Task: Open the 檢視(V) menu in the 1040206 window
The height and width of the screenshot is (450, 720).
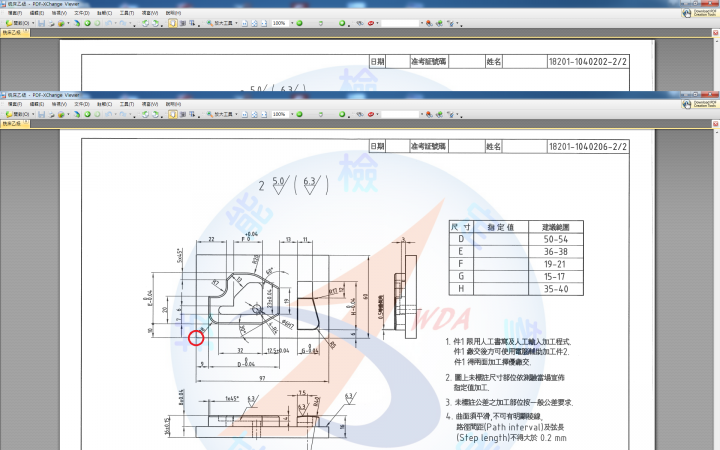Action: tap(59, 104)
